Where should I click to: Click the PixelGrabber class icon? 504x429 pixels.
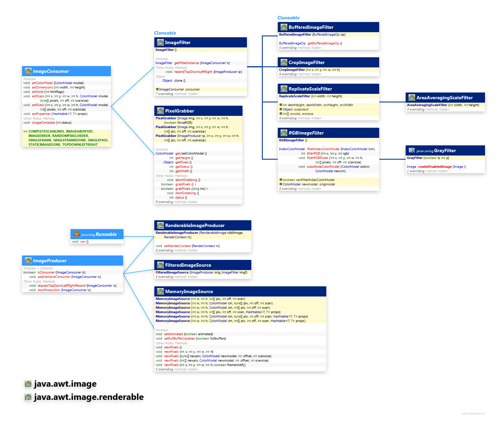(160, 111)
